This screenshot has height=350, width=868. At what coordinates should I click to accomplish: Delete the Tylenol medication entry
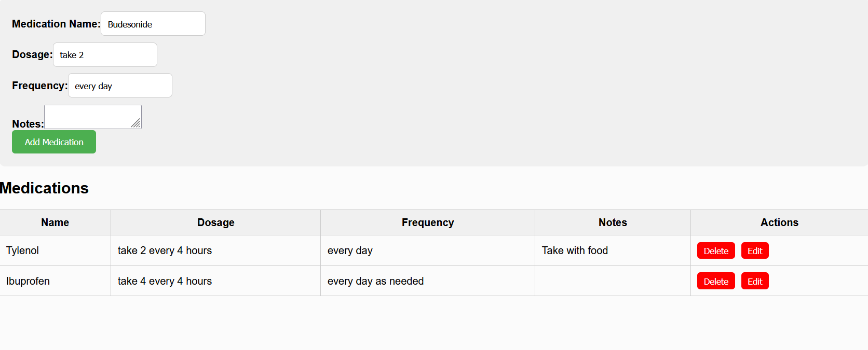[716, 250]
